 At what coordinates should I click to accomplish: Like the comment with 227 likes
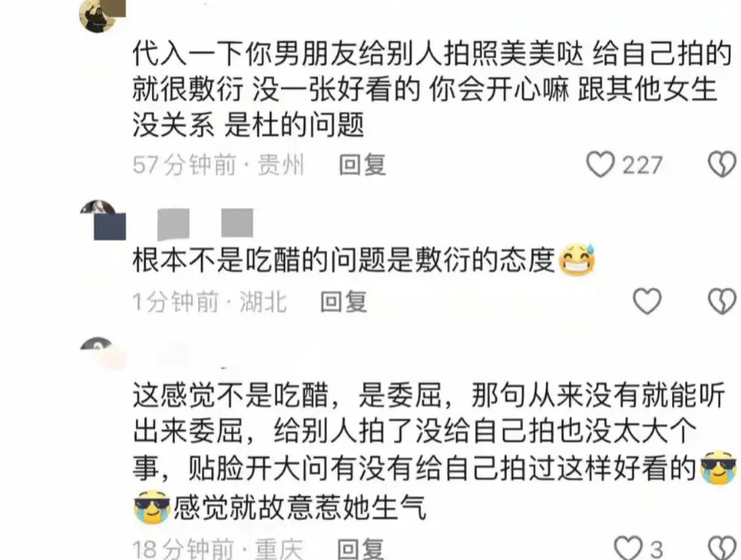[x=600, y=164]
